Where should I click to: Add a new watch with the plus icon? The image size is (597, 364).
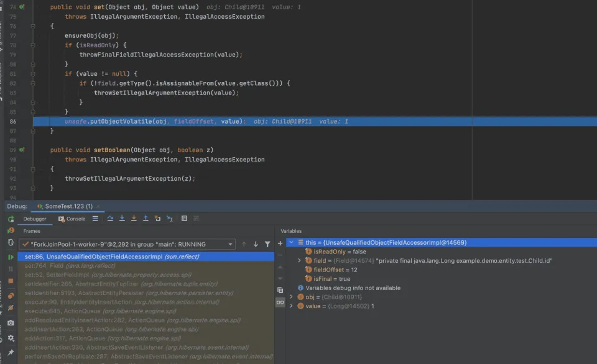(280, 243)
